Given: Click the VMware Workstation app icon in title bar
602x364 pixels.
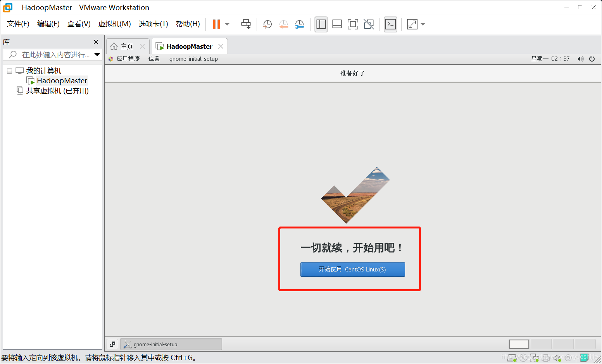Looking at the screenshot, I should point(8,7).
